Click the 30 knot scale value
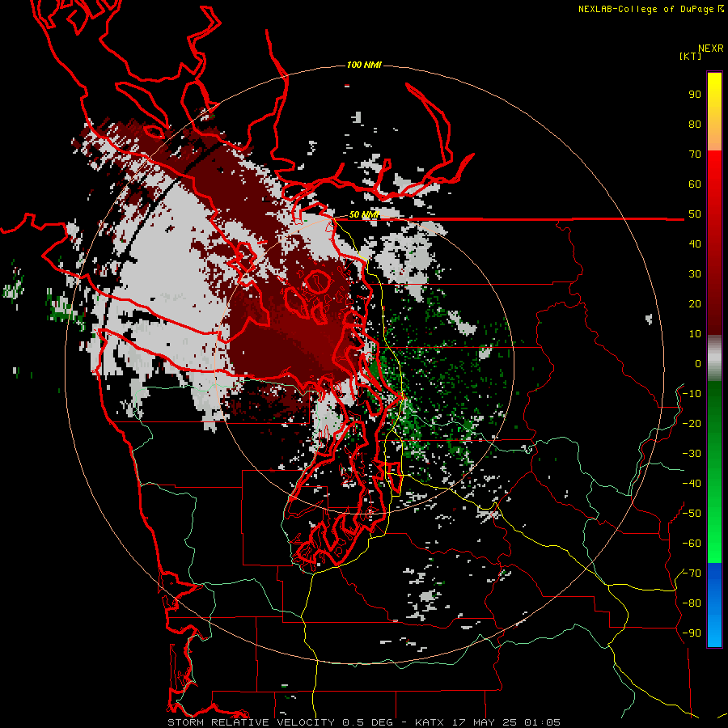Image resolution: width=728 pixels, height=728 pixels. point(695,274)
